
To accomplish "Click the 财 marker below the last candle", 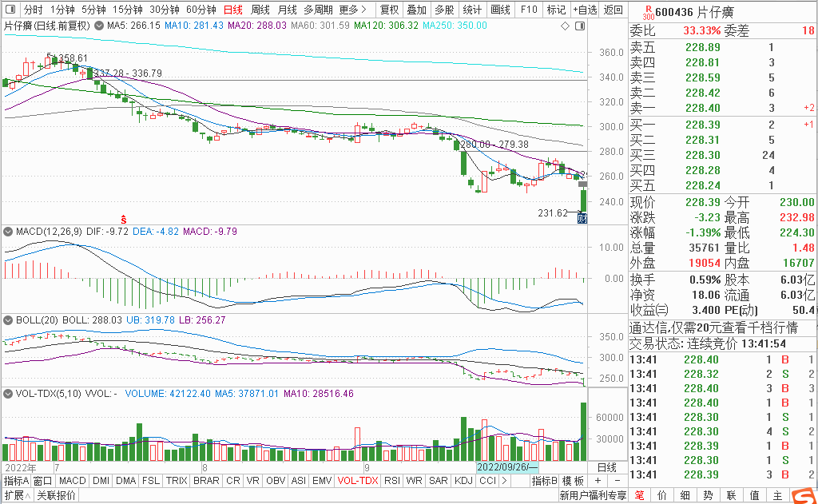I will pyautogui.click(x=582, y=218).
